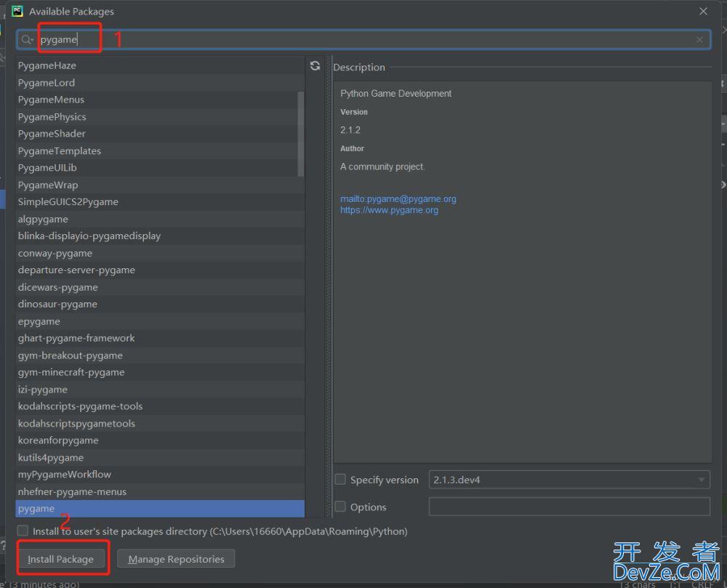Select PygameWrap in the package list
The height and width of the screenshot is (588, 727).
pyautogui.click(x=160, y=185)
